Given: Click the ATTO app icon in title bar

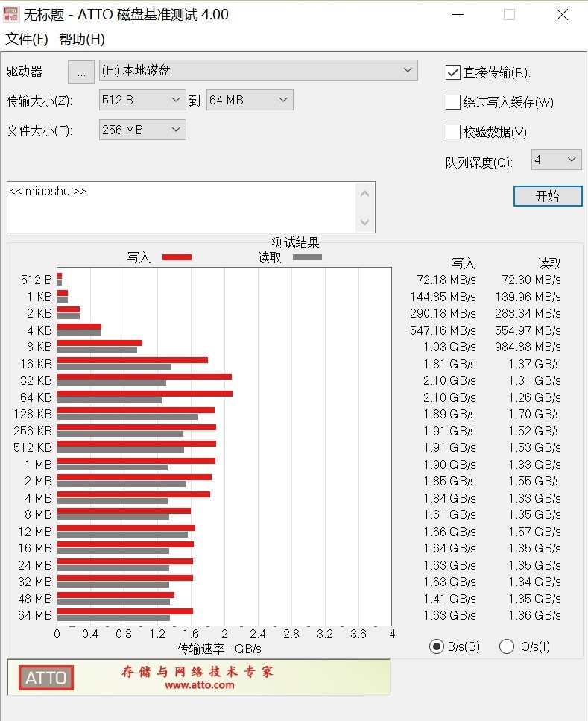Looking at the screenshot, I should (x=11, y=14).
